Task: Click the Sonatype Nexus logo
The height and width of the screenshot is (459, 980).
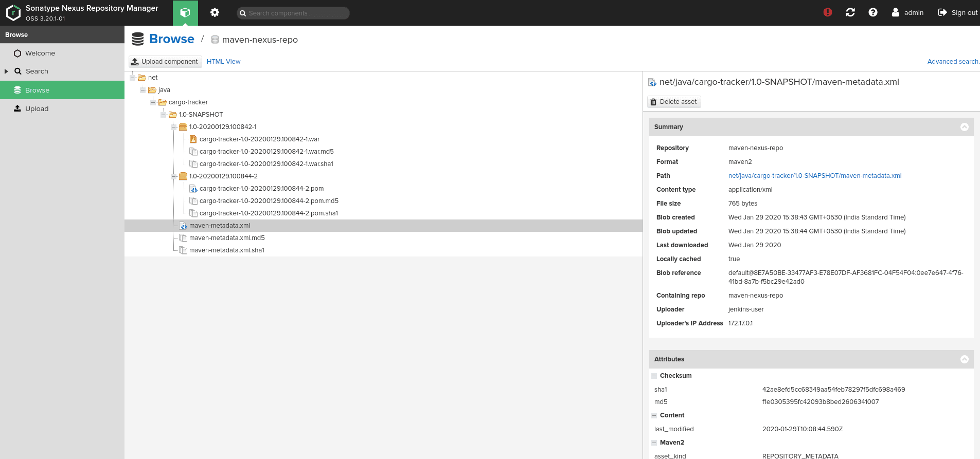Action: coord(13,13)
